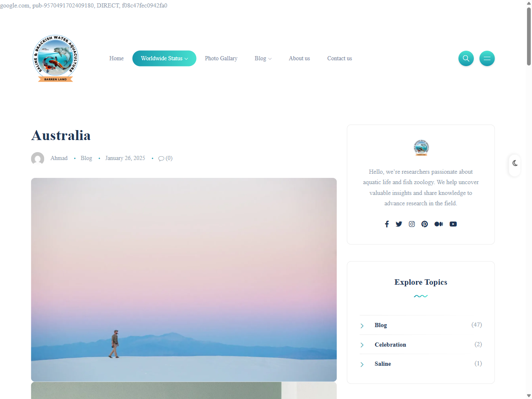The height and width of the screenshot is (399, 532).
Task: Open the hamburger menu button
Action: (487, 58)
